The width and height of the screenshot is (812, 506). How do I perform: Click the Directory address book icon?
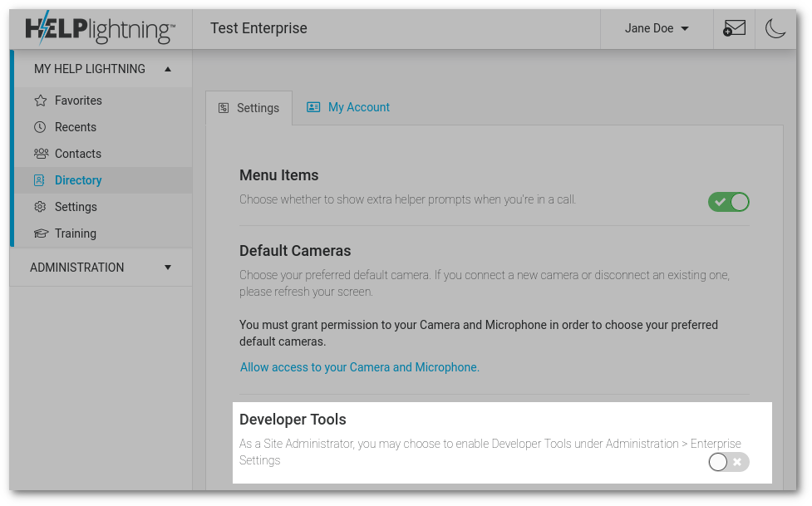(x=39, y=180)
